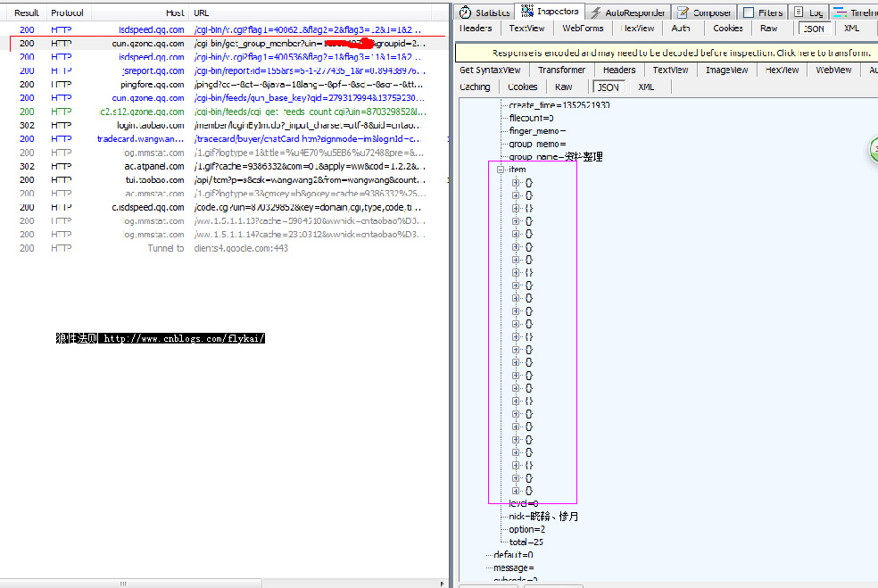The height and width of the screenshot is (588, 878).
Task: Select the group_name tree node
Action: tap(556, 156)
